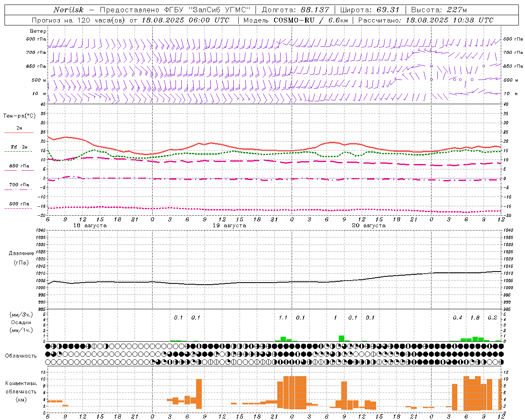Click the 850 гПа temperature legend entry
This screenshot has width=525, height=420.
coord(19,166)
